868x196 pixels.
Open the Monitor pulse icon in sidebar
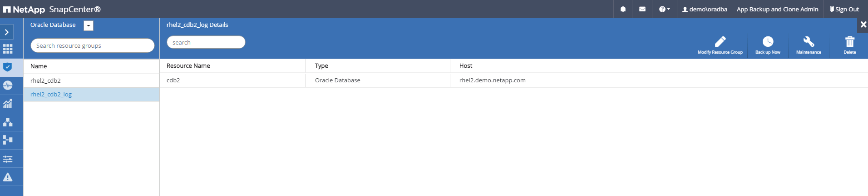point(8,85)
